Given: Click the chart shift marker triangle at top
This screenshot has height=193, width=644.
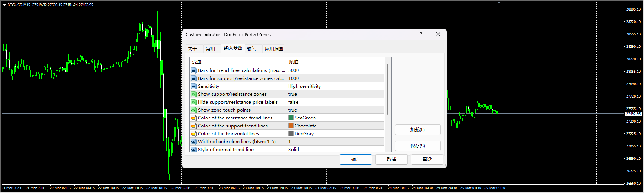Looking at the screenshot, I should [x=499, y=3].
